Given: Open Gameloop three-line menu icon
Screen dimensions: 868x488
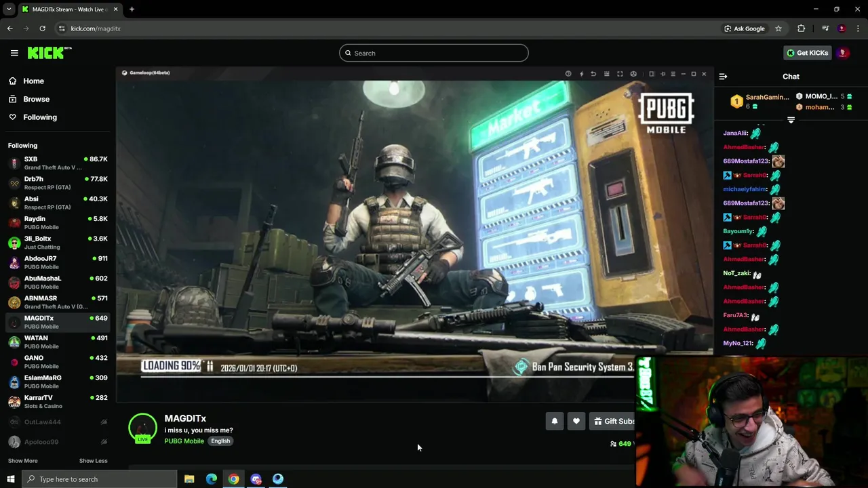Looking at the screenshot, I should click(x=673, y=74).
